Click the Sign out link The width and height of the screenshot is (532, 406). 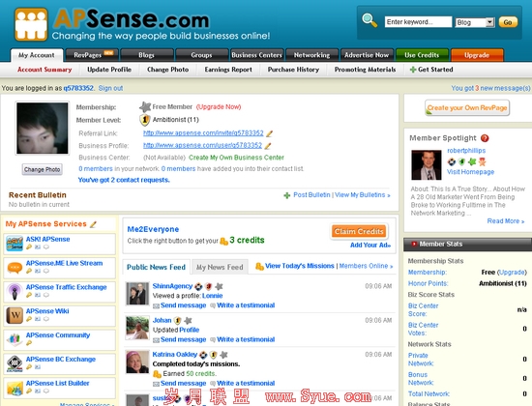pyautogui.click(x=110, y=88)
